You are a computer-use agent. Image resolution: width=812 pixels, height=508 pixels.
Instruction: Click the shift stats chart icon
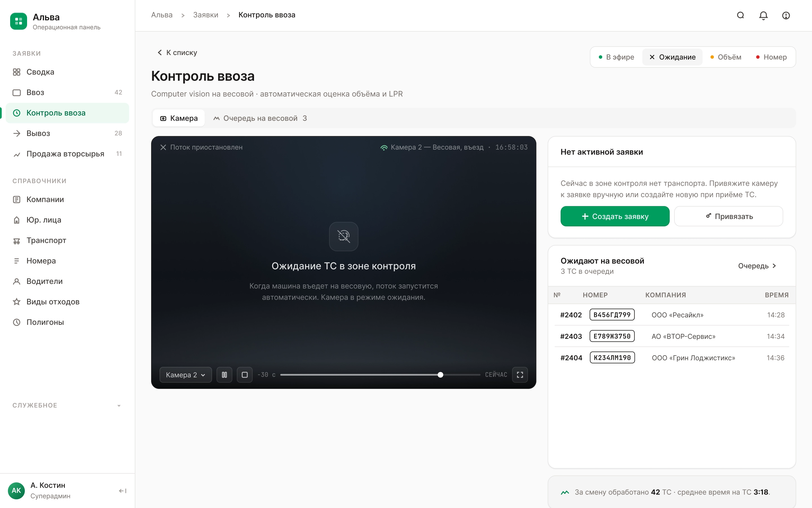(565, 492)
